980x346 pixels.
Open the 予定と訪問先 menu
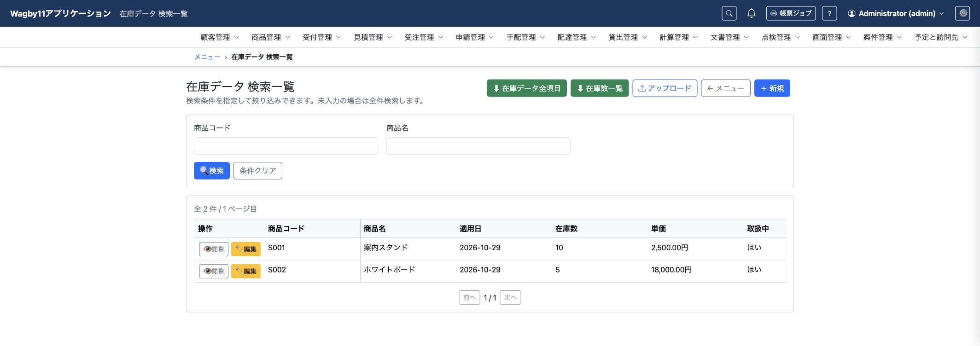[941, 37]
